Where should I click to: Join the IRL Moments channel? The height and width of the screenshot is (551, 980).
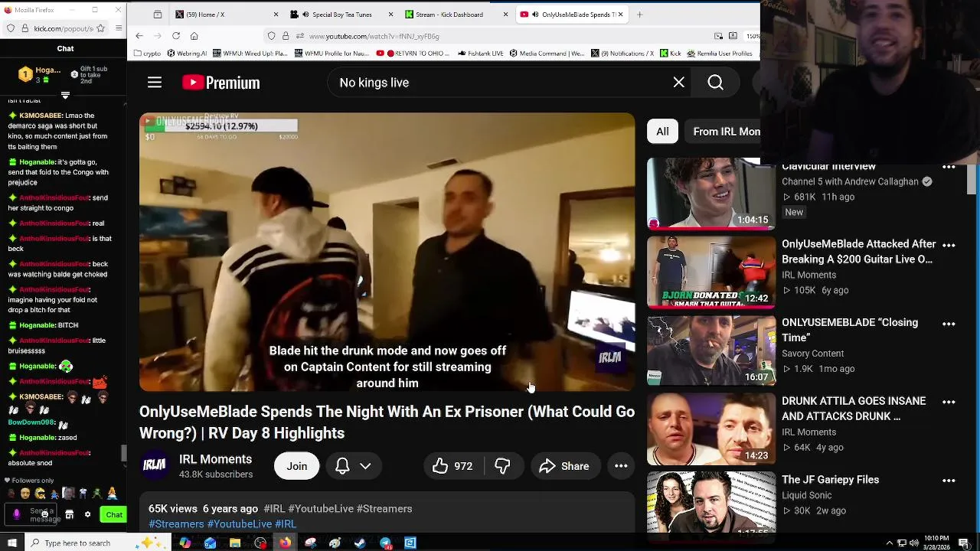297,466
